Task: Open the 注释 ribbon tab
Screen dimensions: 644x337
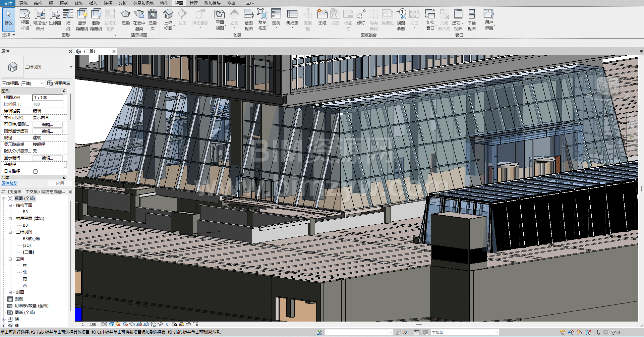Action: tap(108, 3)
